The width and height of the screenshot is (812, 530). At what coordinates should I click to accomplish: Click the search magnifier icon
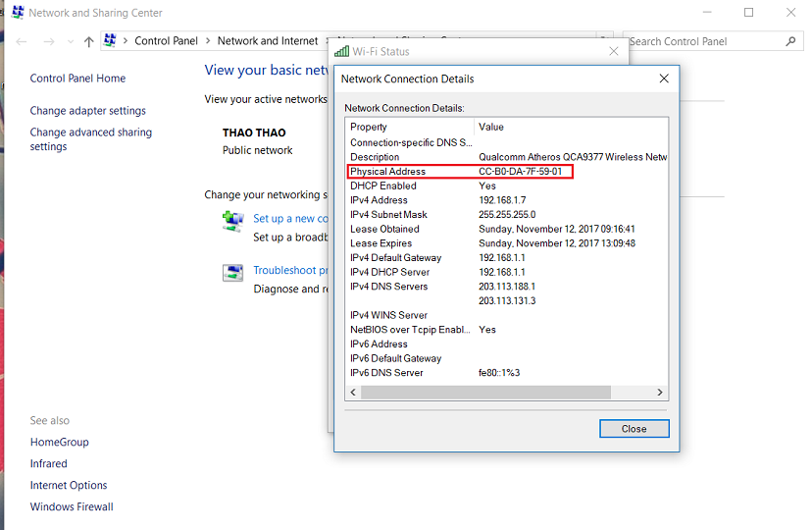coord(790,41)
